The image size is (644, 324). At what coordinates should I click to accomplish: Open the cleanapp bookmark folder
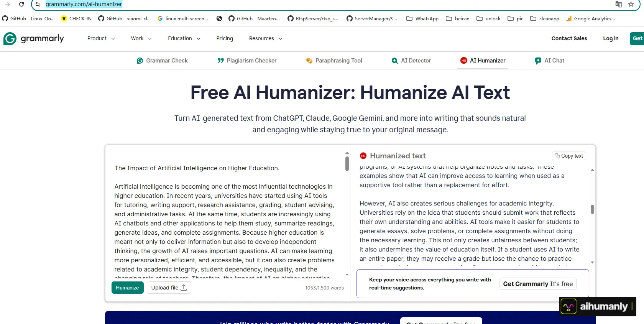point(545,18)
